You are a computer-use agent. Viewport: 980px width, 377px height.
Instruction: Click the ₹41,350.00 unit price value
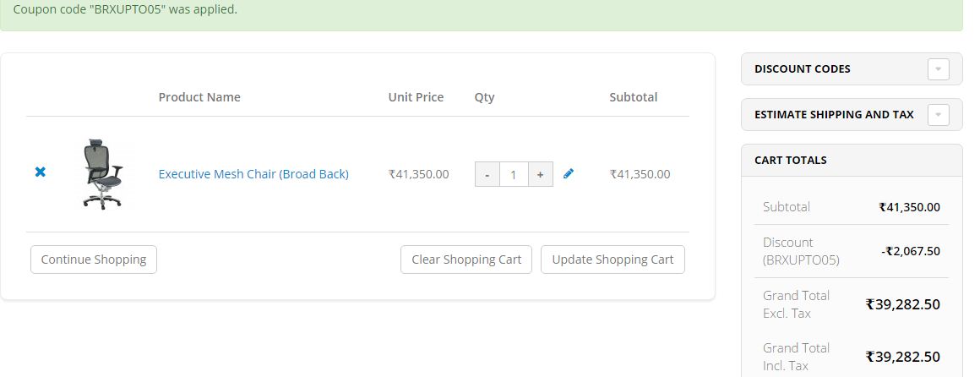tap(418, 175)
